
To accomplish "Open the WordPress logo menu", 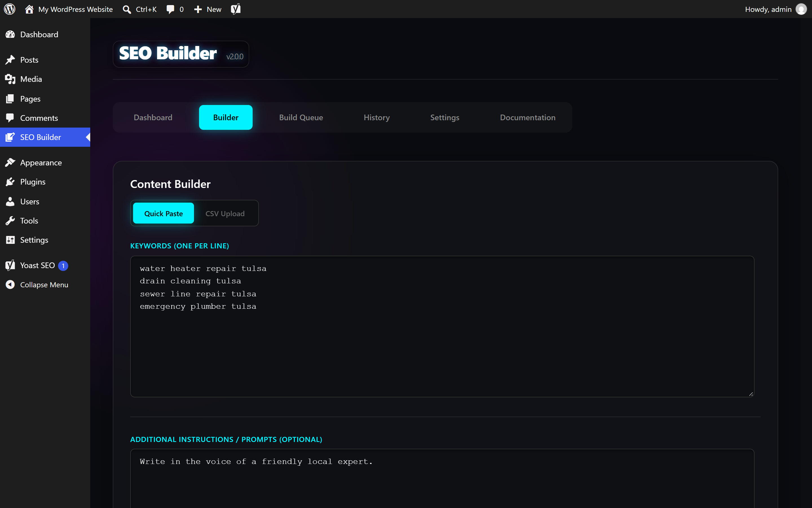I will pyautogui.click(x=10, y=9).
